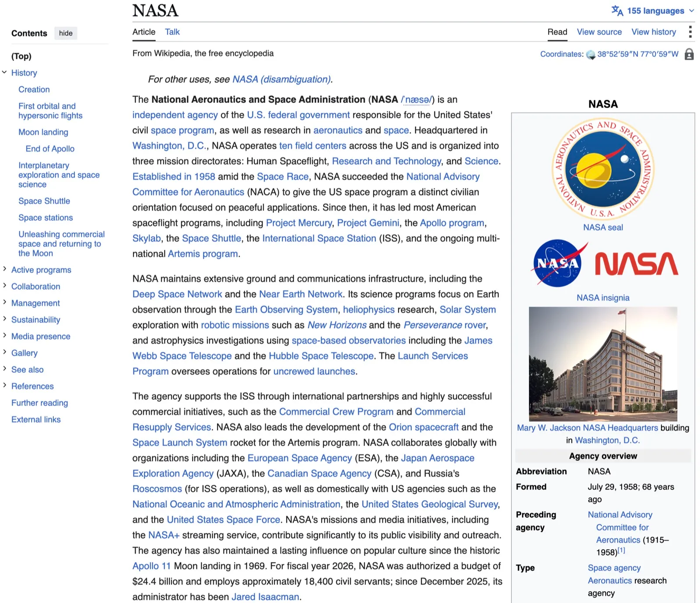
Task: Switch to the Article tab
Action: coord(144,32)
